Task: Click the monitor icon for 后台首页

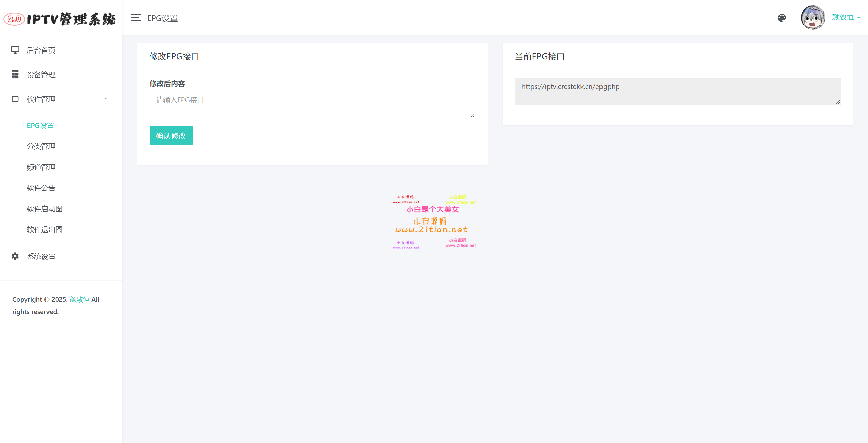Action: tap(15, 50)
